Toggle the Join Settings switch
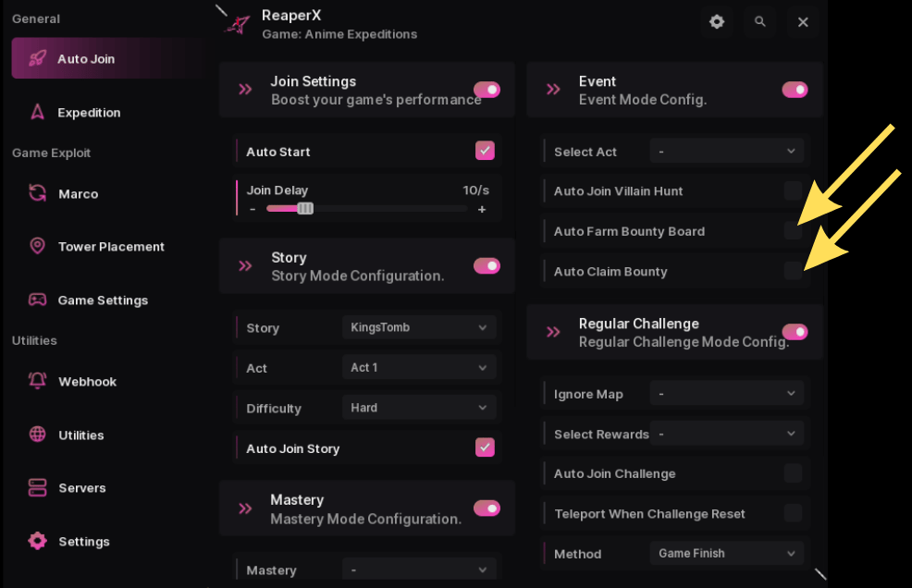The width and height of the screenshot is (912, 588). pos(487,90)
